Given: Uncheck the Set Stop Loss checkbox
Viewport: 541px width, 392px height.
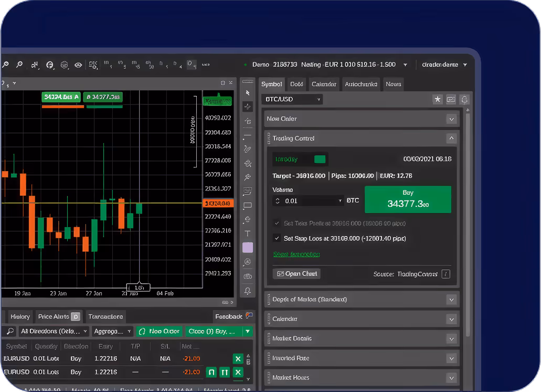Looking at the screenshot, I should 277,238.
